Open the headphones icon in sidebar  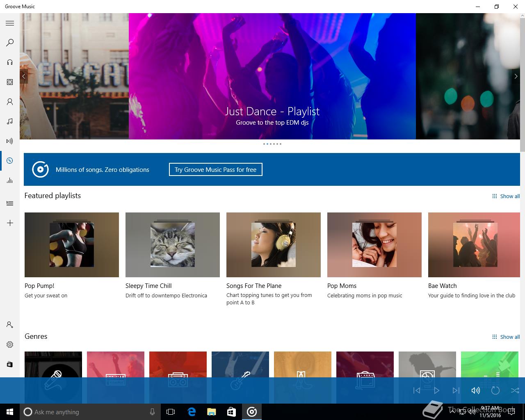coord(10,62)
